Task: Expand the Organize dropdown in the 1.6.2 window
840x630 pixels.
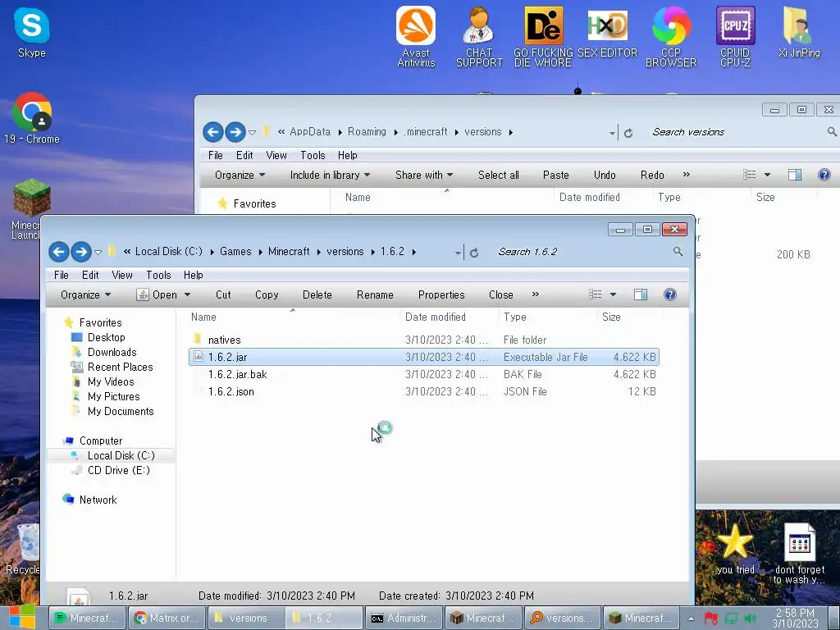Action: tap(85, 294)
